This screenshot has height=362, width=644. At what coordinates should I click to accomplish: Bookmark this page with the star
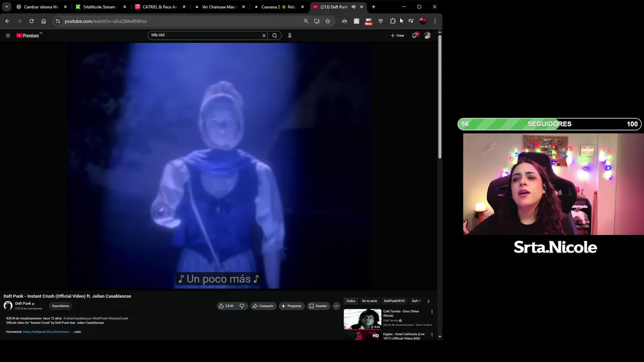(328, 21)
